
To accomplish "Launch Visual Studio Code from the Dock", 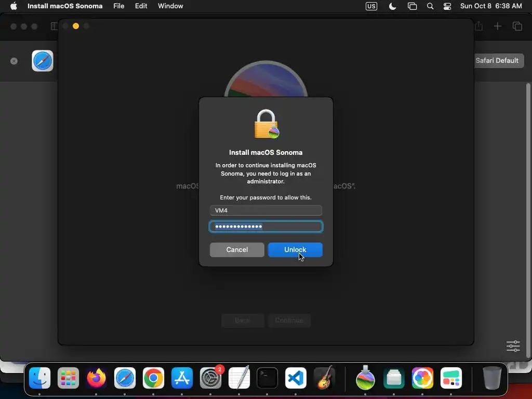I will pyautogui.click(x=296, y=378).
